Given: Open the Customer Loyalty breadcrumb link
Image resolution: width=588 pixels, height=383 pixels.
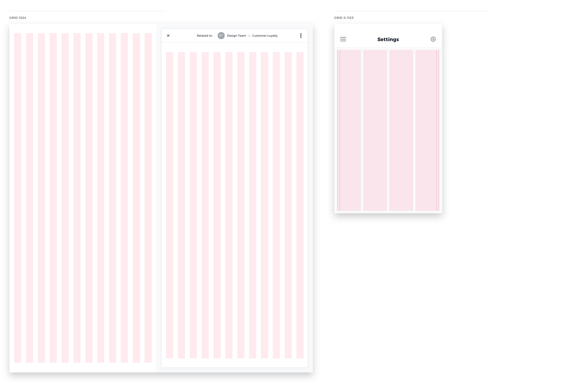Looking at the screenshot, I should pos(265,36).
